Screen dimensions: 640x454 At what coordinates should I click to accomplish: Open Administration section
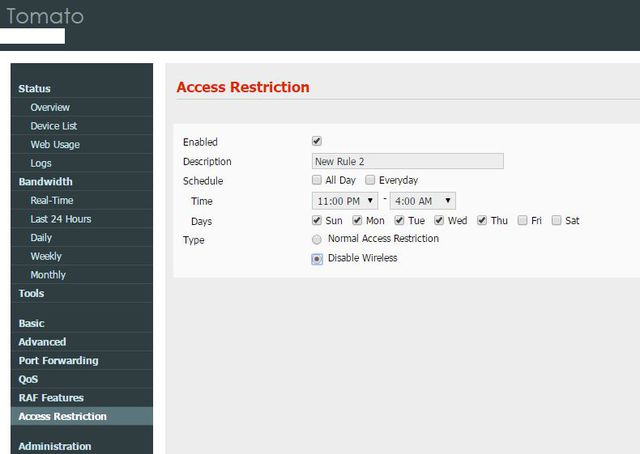tap(55, 446)
